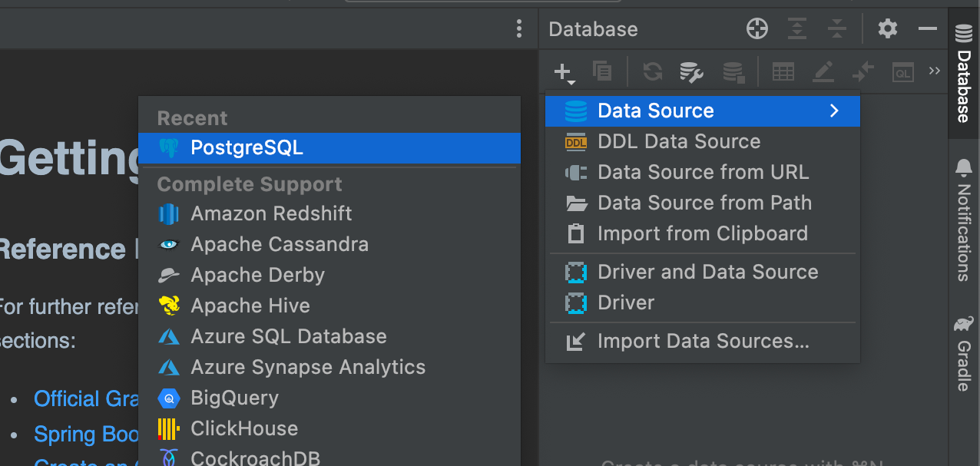This screenshot has height=466, width=980.
Task: Open editor tab options three-dot menu
Action: click(519, 29)
